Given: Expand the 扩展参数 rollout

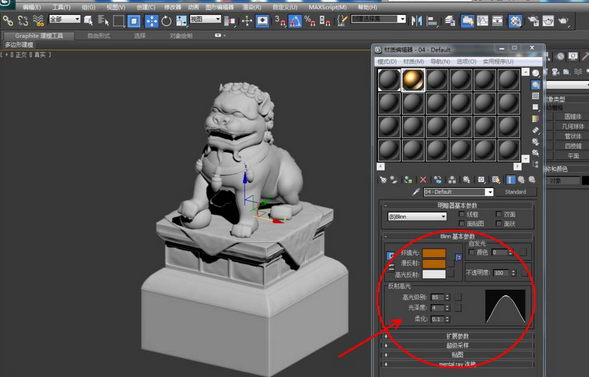Looking at the screenshot, I should click(457, 336).
